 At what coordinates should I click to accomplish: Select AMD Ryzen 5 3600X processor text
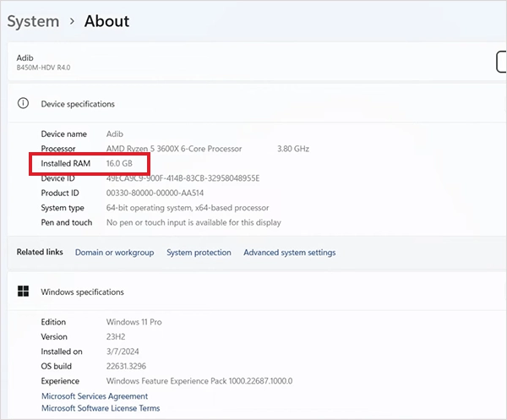174,149
